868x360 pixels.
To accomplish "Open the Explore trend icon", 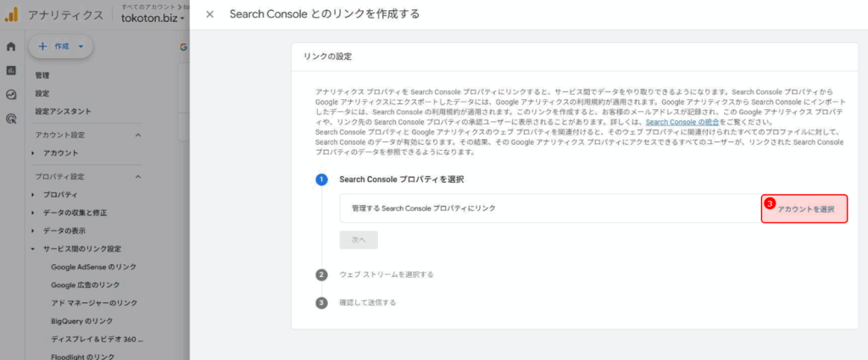I will [x=11, y=95].
